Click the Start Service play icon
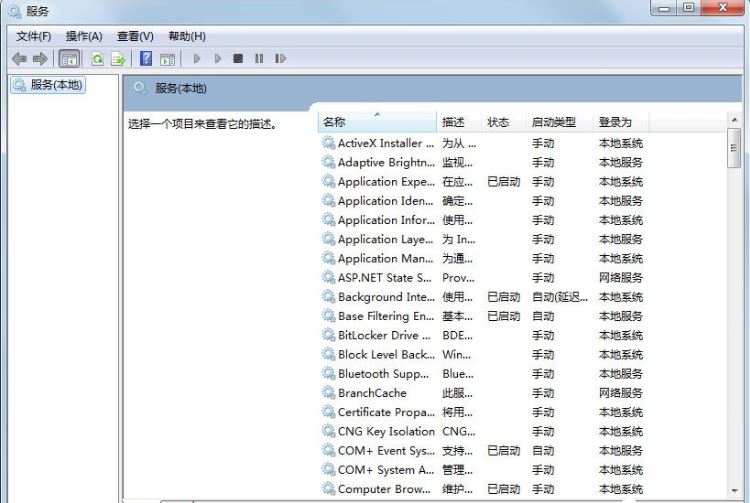Screen dimensions: 750x503 point(197,59)
